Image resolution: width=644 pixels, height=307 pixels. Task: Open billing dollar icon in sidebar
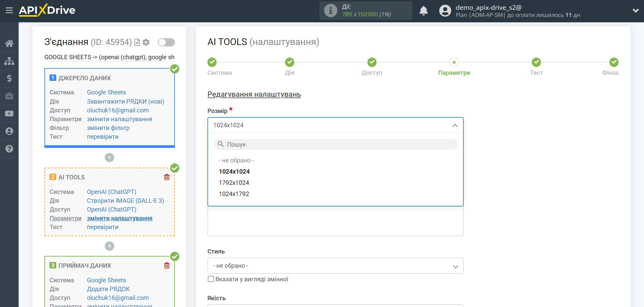[9, 79]
